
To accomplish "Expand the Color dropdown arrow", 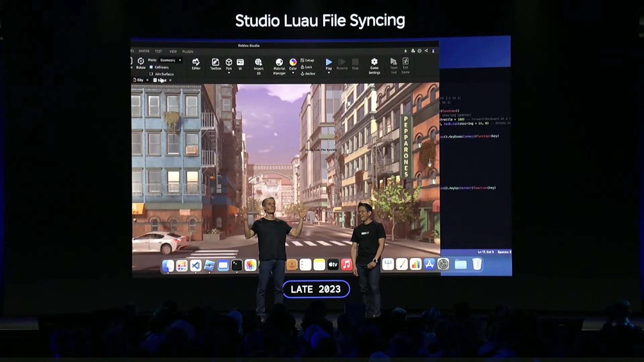I will click(x=293, y=73).
